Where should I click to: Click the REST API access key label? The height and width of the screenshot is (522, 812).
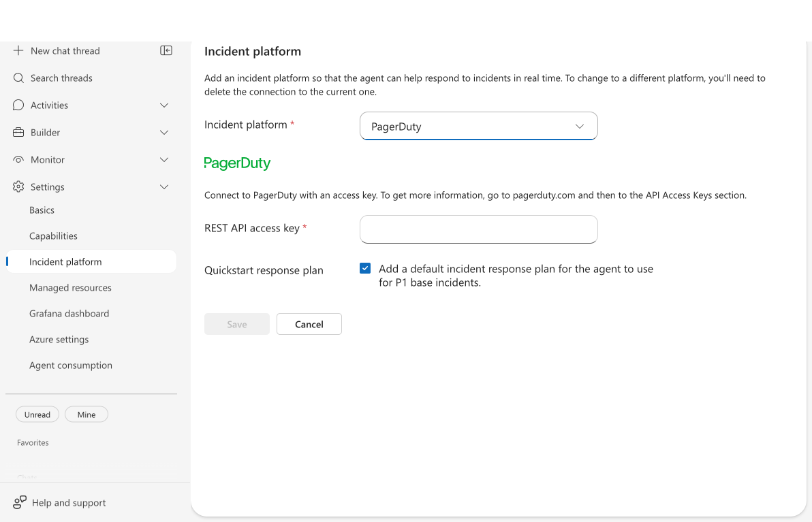pyautogui.click(x=251, y=228)
